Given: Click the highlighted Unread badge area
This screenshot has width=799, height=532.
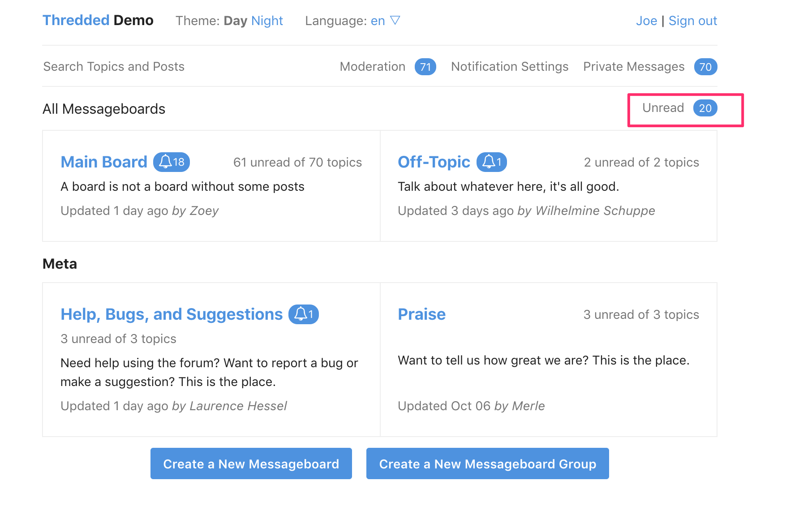Looking at the screenshot, I should point(685,108).
